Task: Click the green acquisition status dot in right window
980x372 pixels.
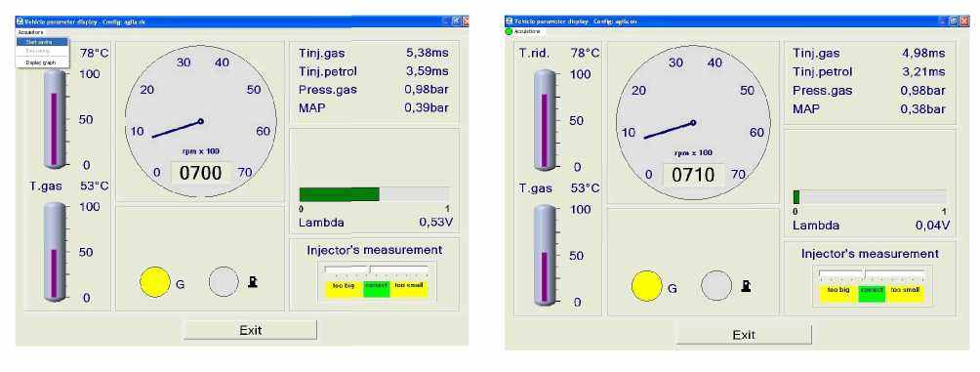Action: click(x=509, y=31)
